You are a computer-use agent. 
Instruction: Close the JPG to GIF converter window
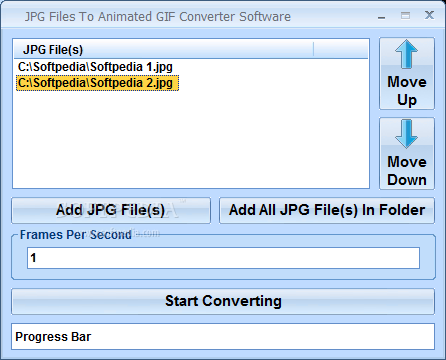429,15
